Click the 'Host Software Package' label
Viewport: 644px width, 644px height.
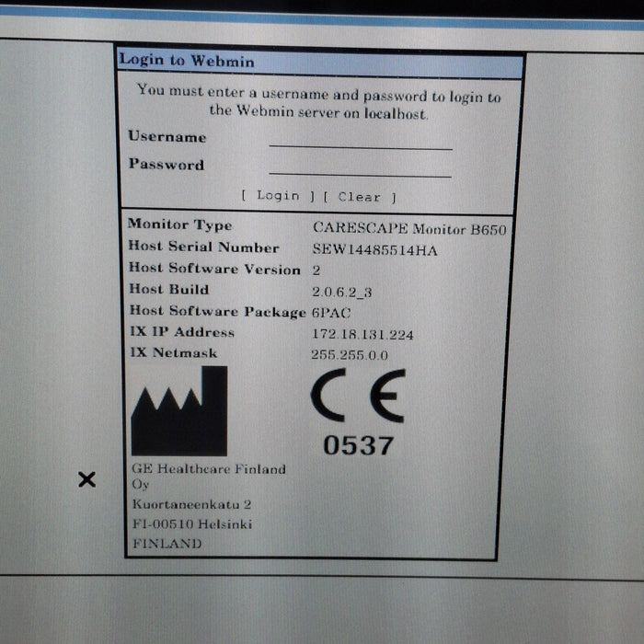(x=218, y=311)
